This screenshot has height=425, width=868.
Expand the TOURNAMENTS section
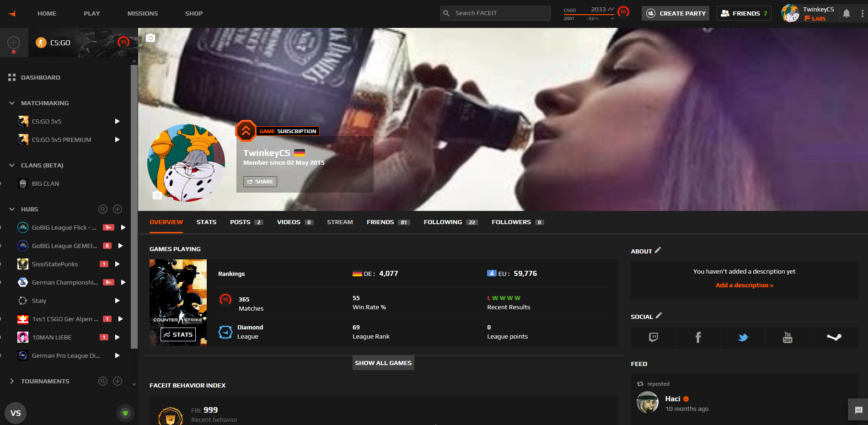pos(12,381)
